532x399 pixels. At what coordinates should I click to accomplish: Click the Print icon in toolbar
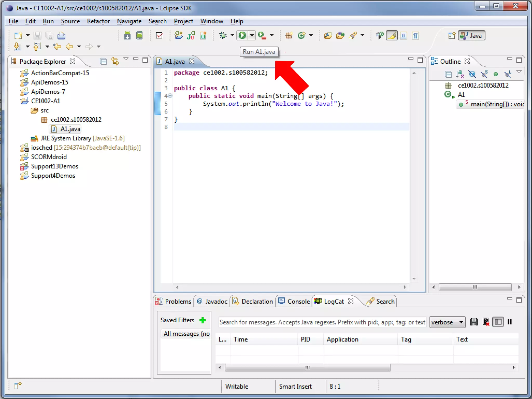click(61, 35)
